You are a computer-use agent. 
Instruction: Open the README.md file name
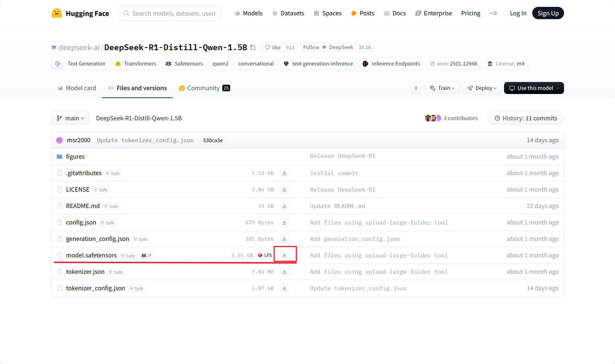[83, 206]
